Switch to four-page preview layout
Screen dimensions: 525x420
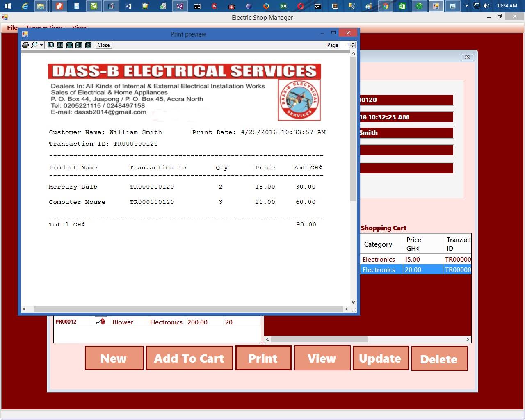pos(79,45)
